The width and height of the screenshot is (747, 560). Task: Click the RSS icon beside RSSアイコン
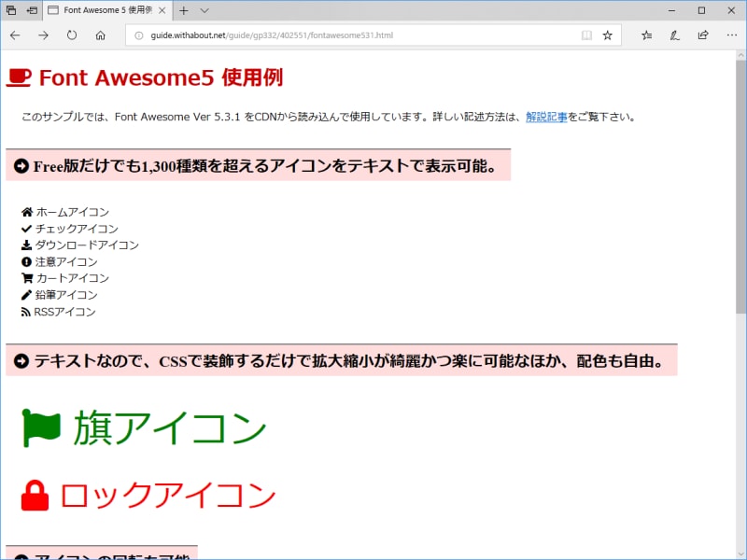pos(25,312)
